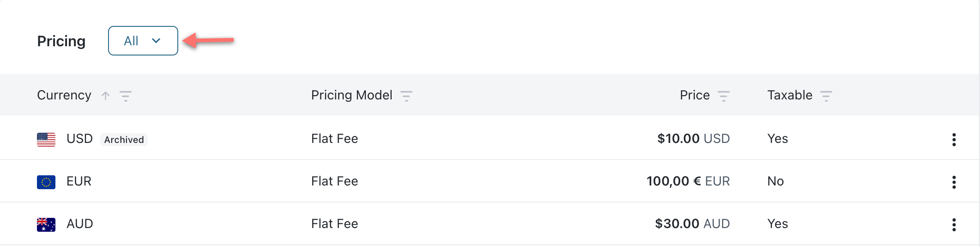Click the Australian flag icon
Screen dimensions: 980x247
pos(46,224)
